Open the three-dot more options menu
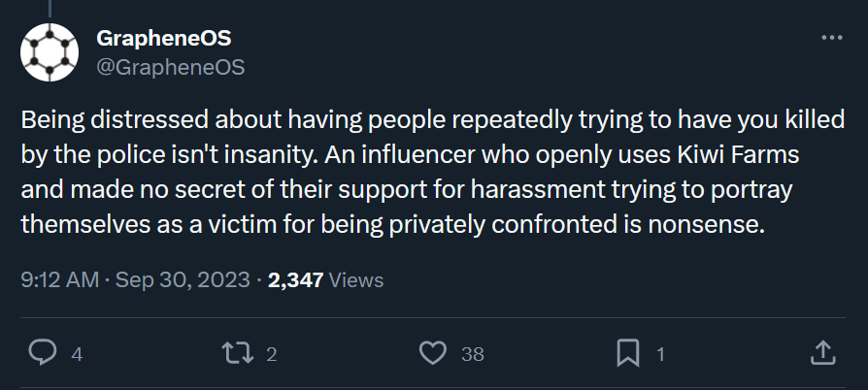The height and width of the screenshot is (390, 868). pos(831,38)
